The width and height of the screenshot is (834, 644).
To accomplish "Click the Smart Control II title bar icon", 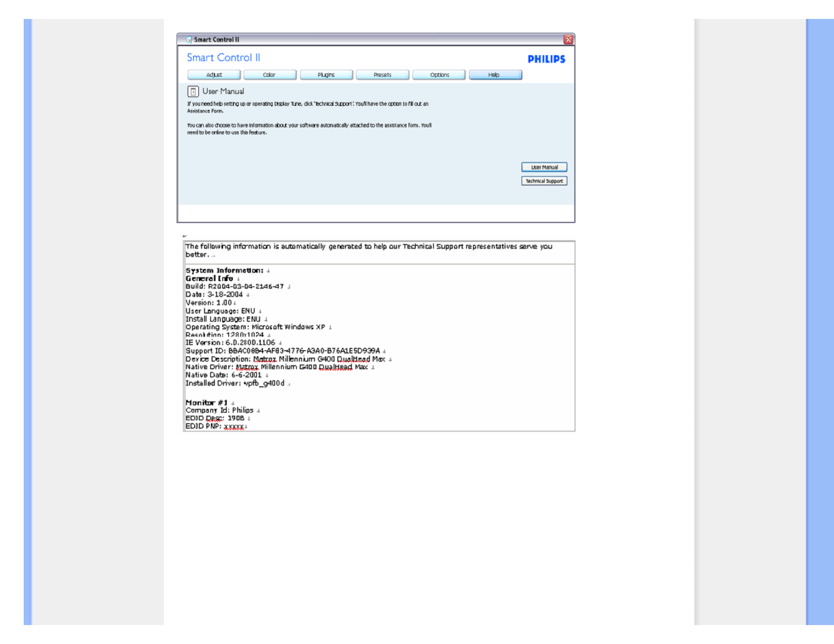I will tap(189, 39).
